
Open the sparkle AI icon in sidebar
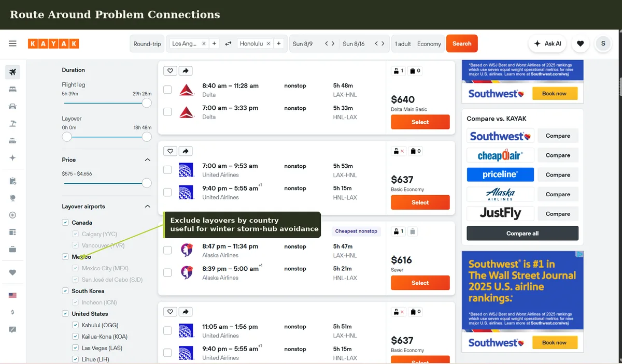12,157
